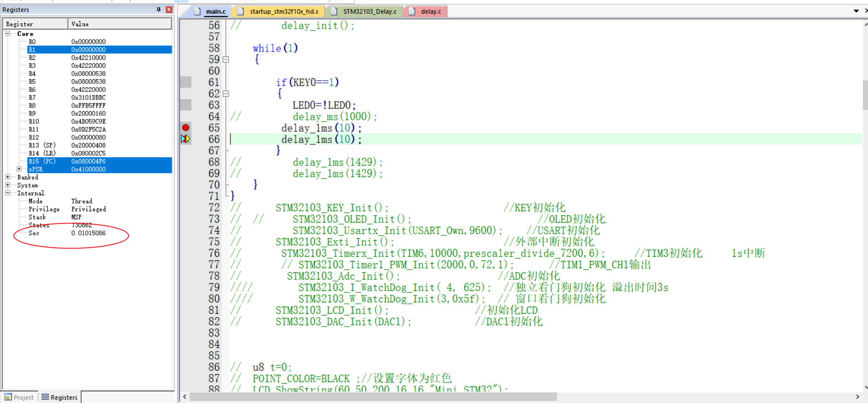This screenshot has width=868, height=403.
Task: Open the startup_stm32f10x_hd.s tab
Action: coord(278,11)
